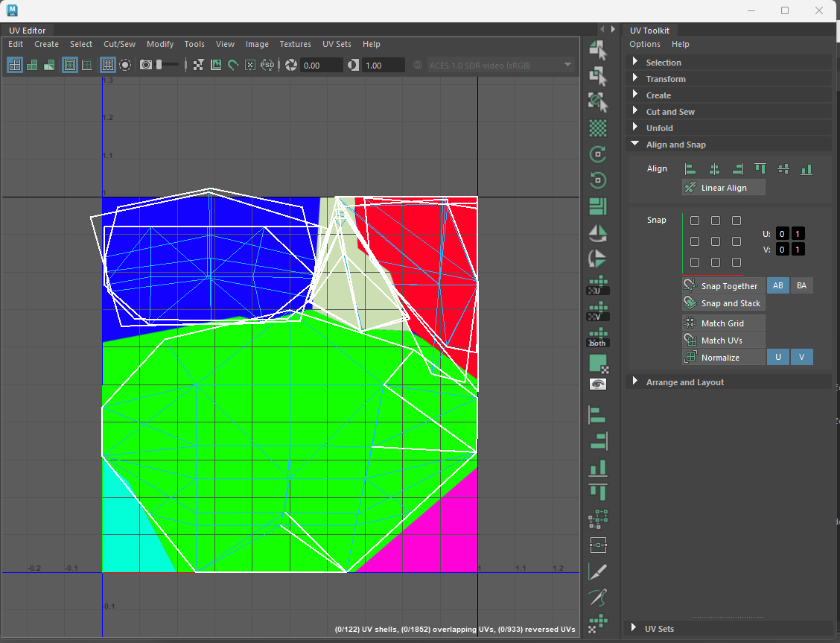Click the Snap and Stack button
840x643 pixels.
(x=723, y=303)
